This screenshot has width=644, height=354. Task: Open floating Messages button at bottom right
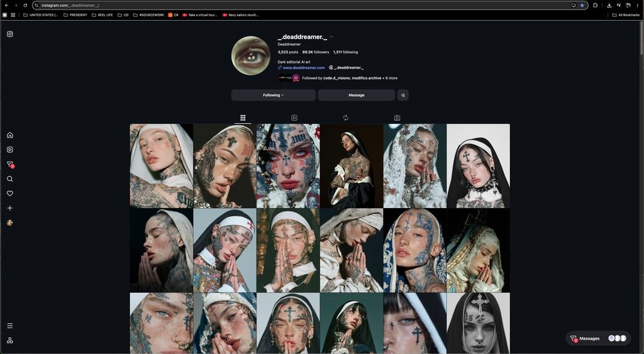coord(598,338)
